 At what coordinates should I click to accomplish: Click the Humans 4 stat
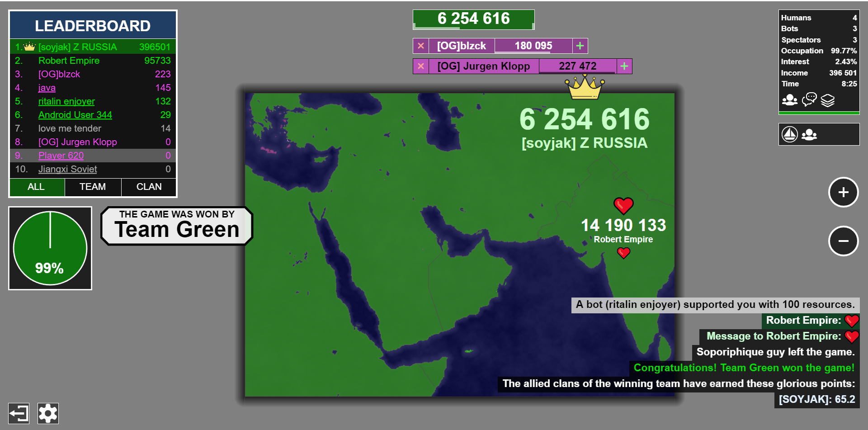[819, 18]
